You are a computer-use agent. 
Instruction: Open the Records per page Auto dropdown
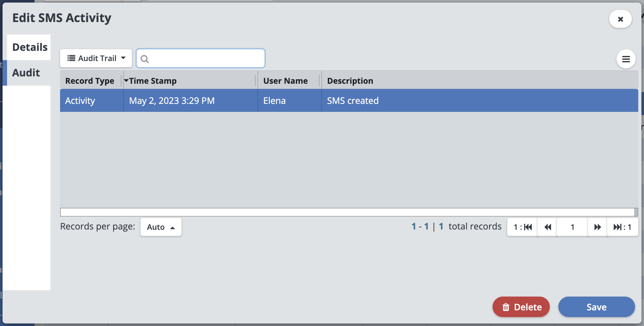[x=161, y=227]
